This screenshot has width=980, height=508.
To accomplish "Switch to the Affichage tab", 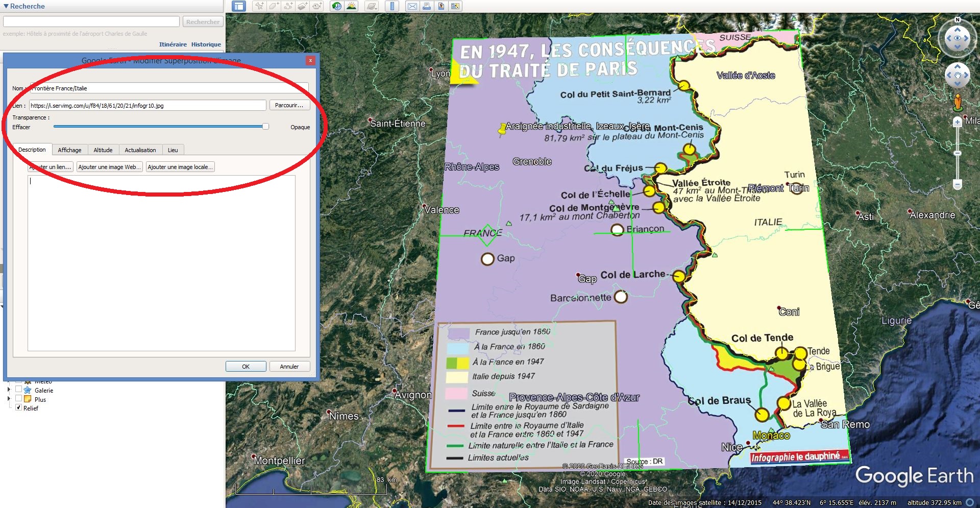I will coord(69,150).
